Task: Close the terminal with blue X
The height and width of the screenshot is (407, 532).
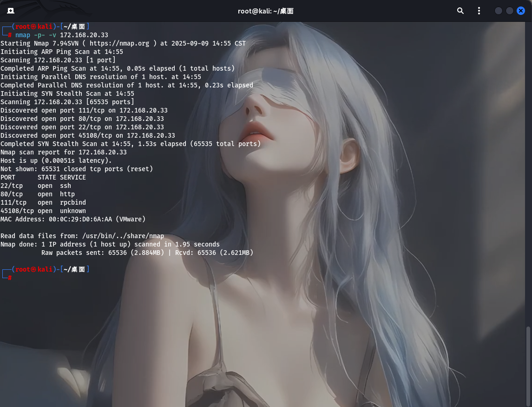Action: tap(521, 11)
